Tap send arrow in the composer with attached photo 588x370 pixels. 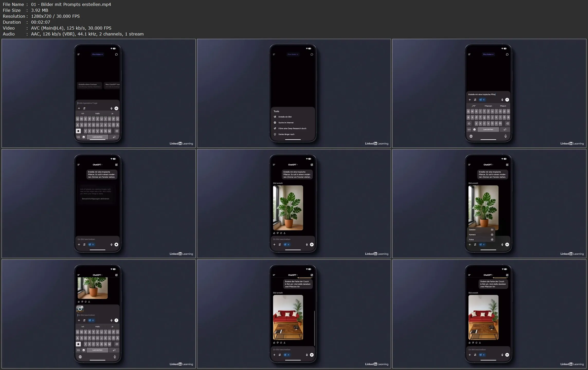116,320
